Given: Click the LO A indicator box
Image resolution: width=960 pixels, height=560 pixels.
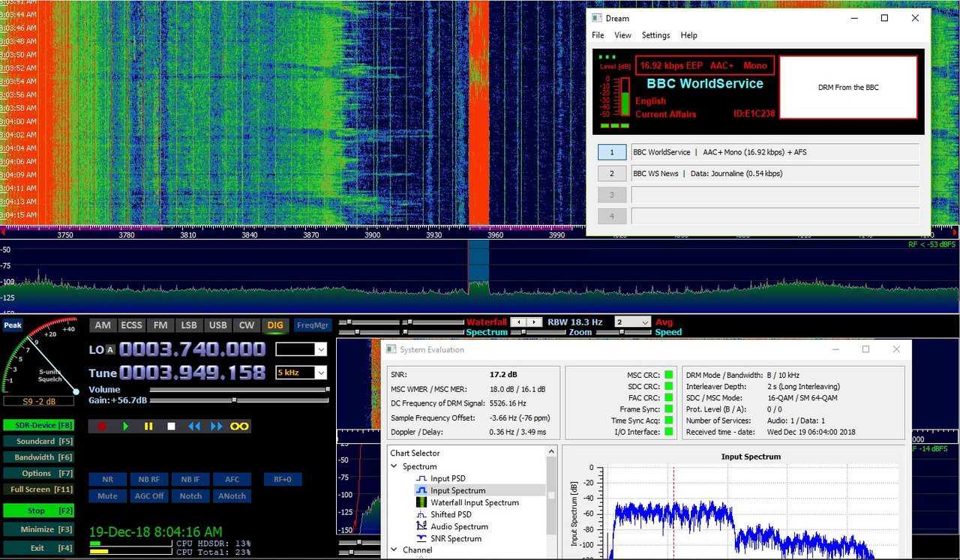Looking at the screenshot, I should coord(110,349).
